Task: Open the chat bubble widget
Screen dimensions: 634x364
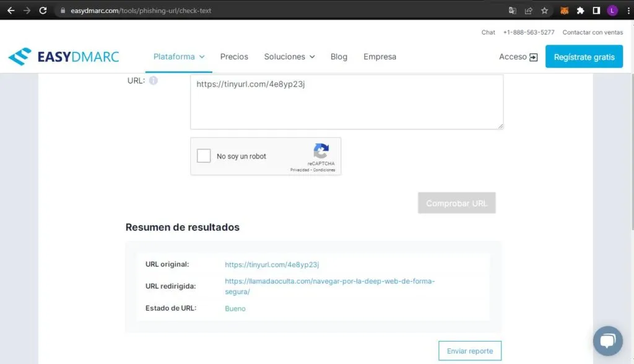Action: [608, 341]
